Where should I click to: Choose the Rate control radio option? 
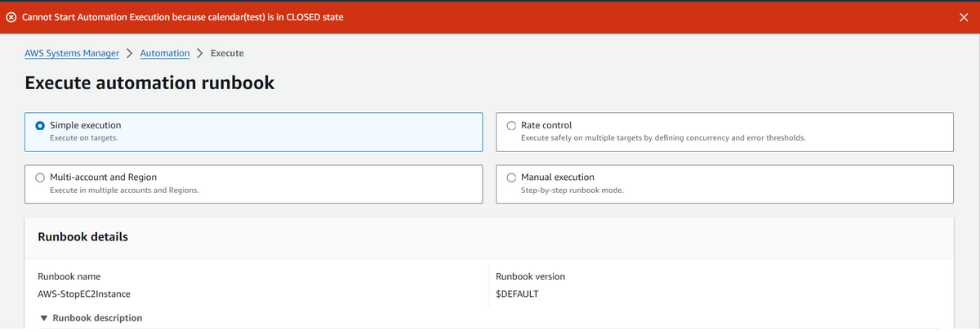click(511, 126)
